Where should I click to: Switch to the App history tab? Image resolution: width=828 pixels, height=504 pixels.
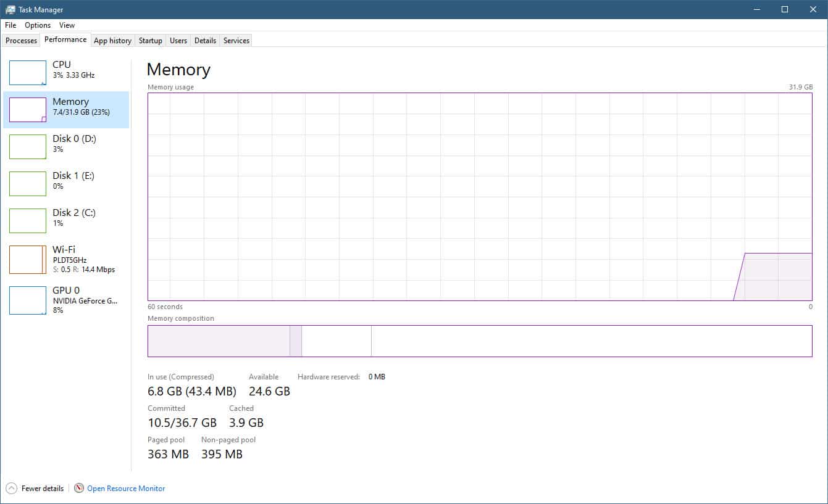[x=112, y=41]
